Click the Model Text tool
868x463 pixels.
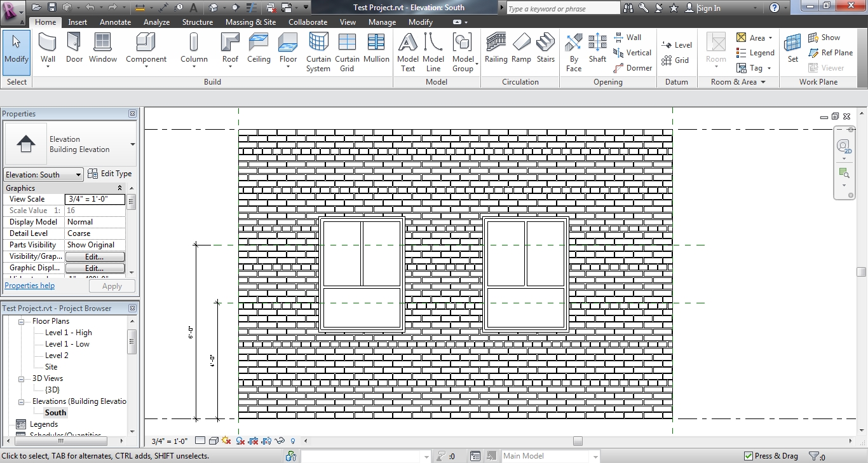408,52
